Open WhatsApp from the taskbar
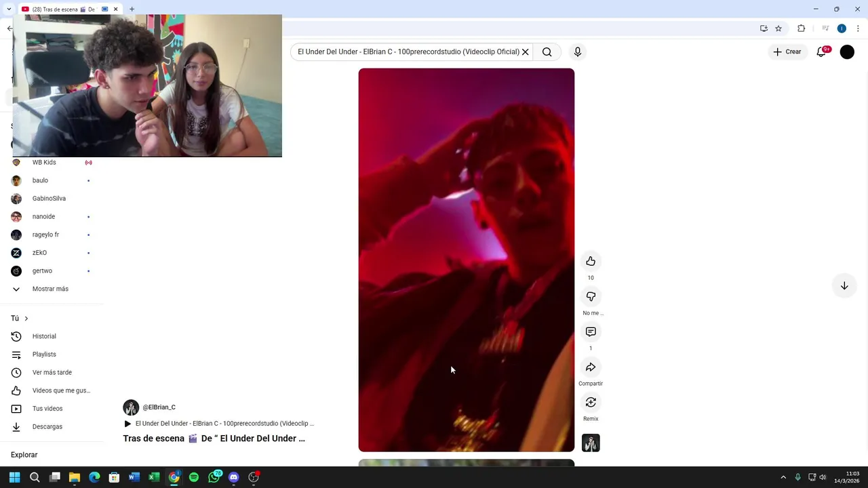The height and width of the screenshot is (488, 868). click(214, 477)
